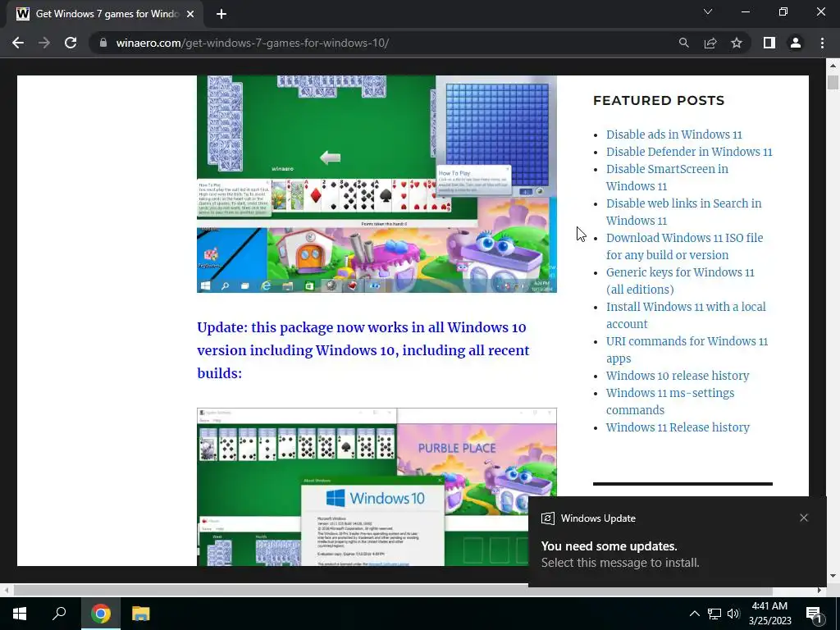This screenshot has width=840, height=630.
Task: Open the Windows Start menu
Action: click(x=20, y=614)
